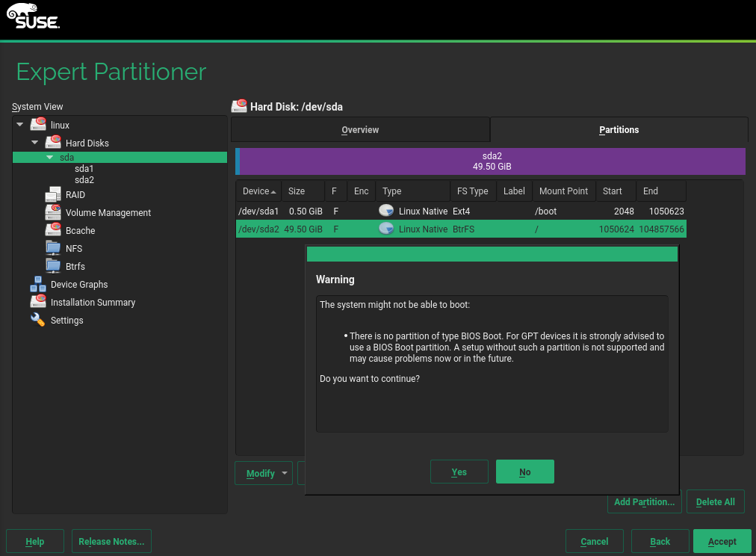Screen dimensions: 756x556
Task: Collapse the sda tree node
Action: click(50, 158)
